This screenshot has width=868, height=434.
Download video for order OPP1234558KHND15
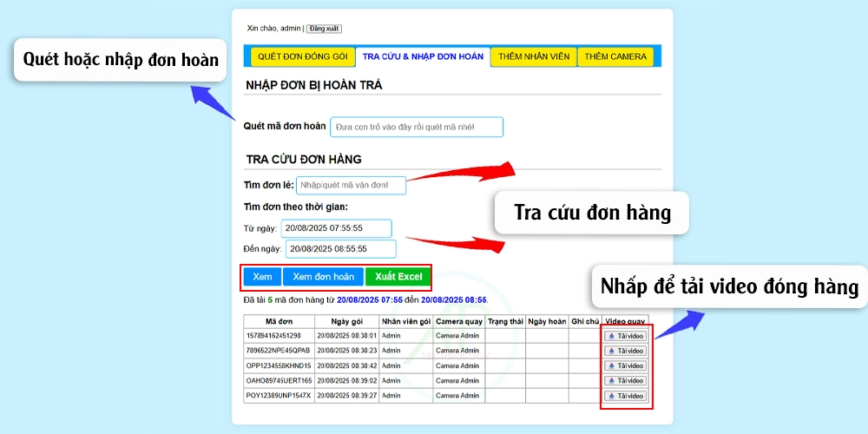(626, 365)
